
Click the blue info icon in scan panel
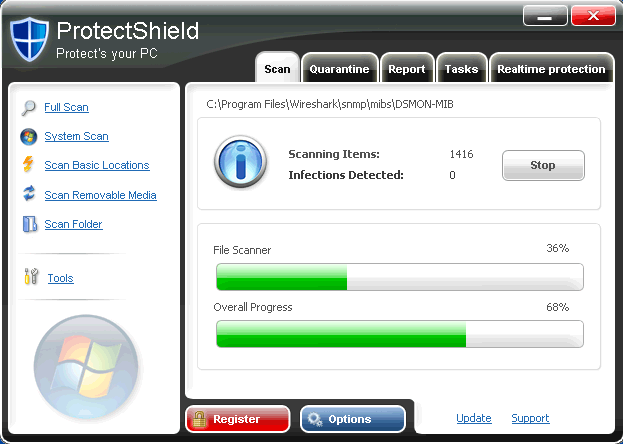[x=239, y=161]
